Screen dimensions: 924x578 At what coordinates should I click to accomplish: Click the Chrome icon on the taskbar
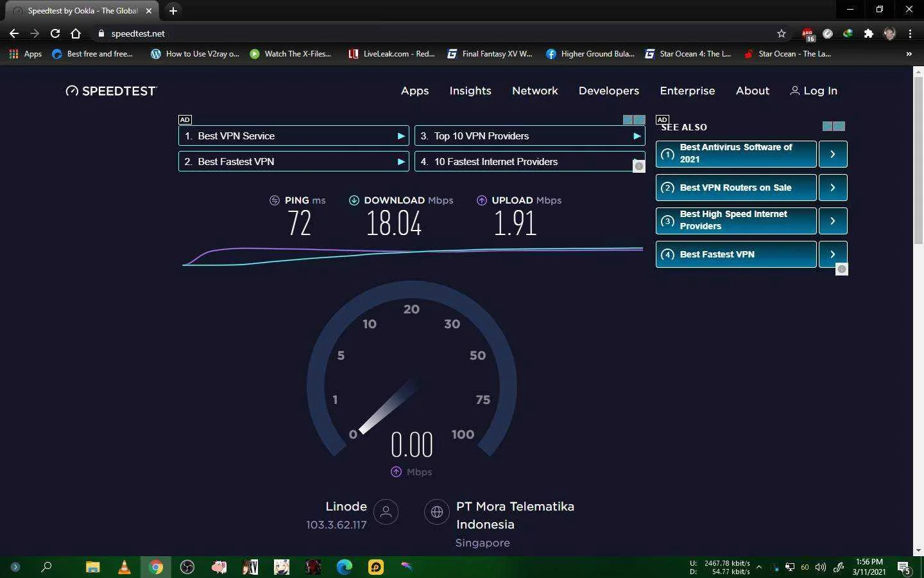pos(156,567)
